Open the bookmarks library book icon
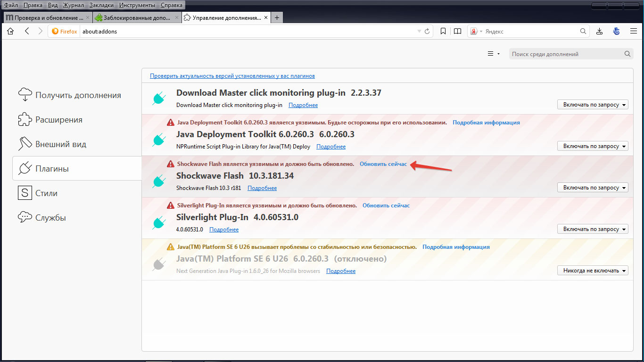Viewport: 644px width, 362px height. coord(457,32)
